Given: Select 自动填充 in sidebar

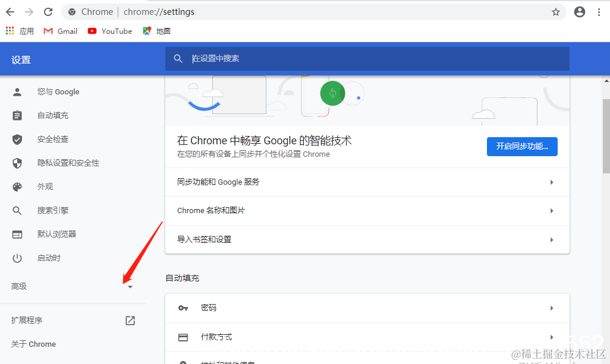Looking at the screenshot, I should click(53, 115).
